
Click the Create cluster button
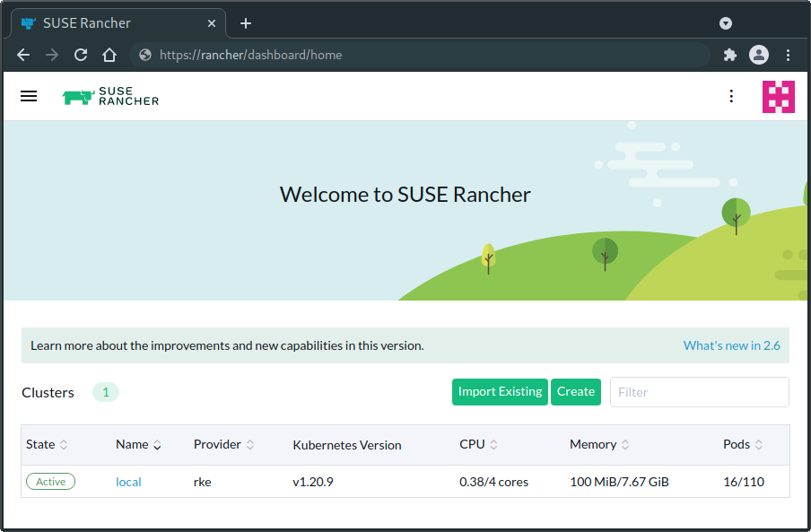point(576,392)
